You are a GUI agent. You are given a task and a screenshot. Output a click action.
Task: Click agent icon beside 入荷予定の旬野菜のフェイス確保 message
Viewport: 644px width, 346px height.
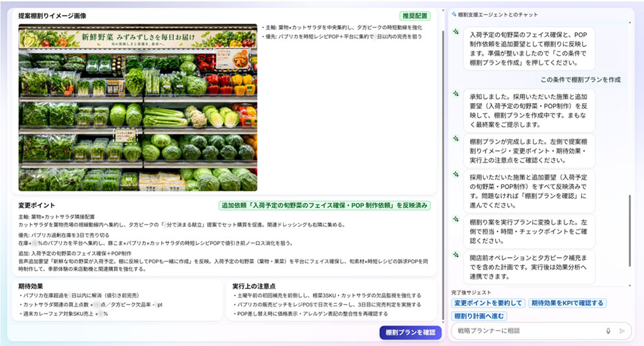(x=456, y=32)
